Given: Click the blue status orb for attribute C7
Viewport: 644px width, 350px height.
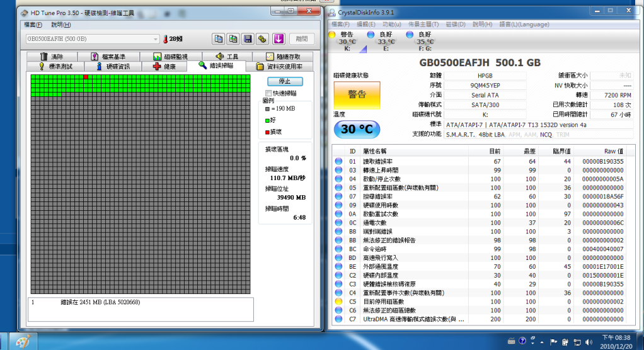Looking at the screenshot, I should coord(338,319).
